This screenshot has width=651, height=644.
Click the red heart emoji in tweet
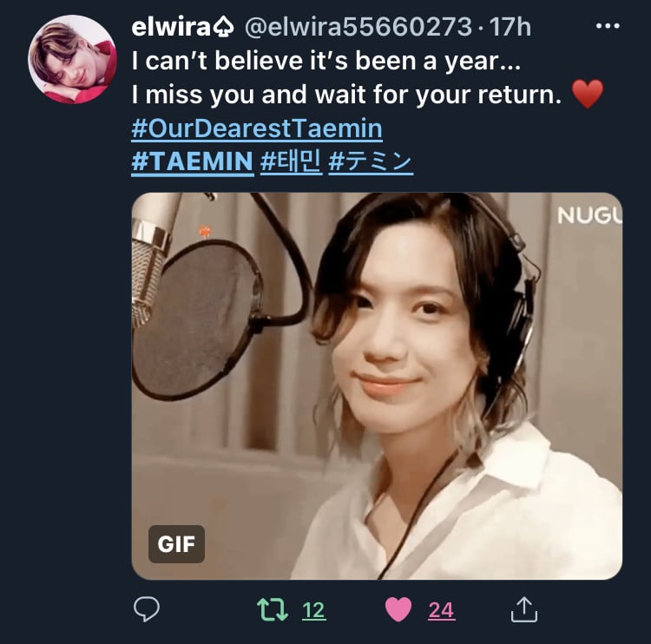tap(588, 94)
